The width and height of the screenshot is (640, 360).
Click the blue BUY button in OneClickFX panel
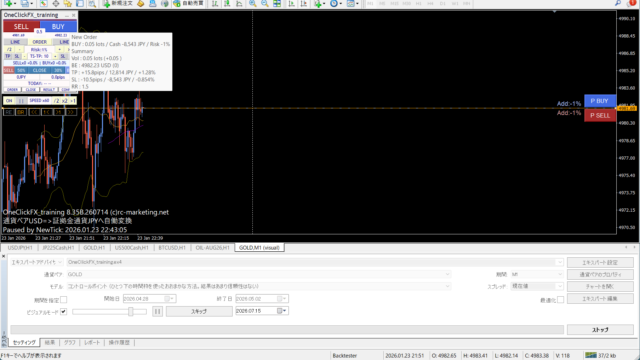[58, 27]
